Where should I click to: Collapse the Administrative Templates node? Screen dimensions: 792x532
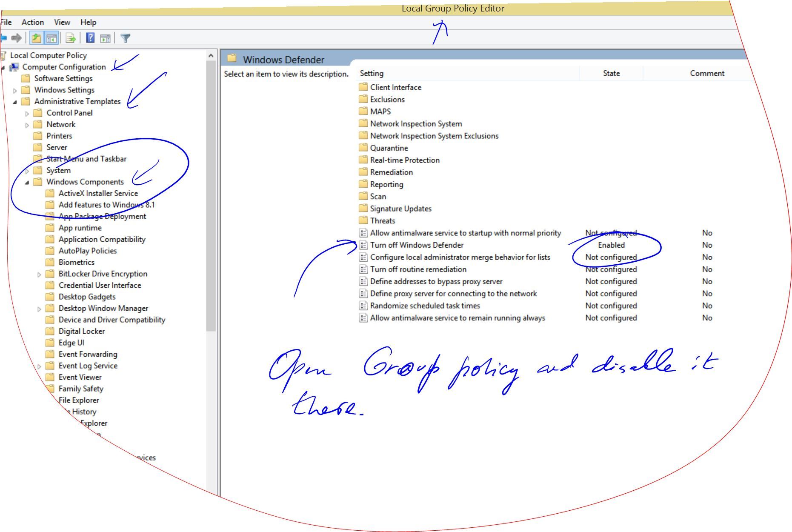[15, 102]
